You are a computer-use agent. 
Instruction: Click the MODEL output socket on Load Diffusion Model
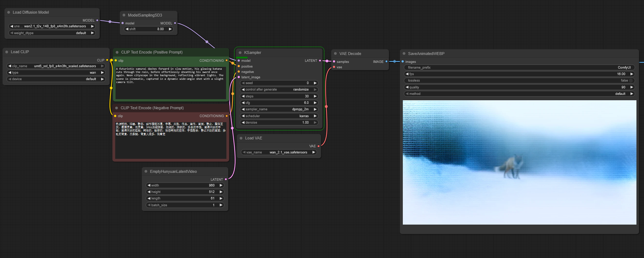(x=97, y=20)
